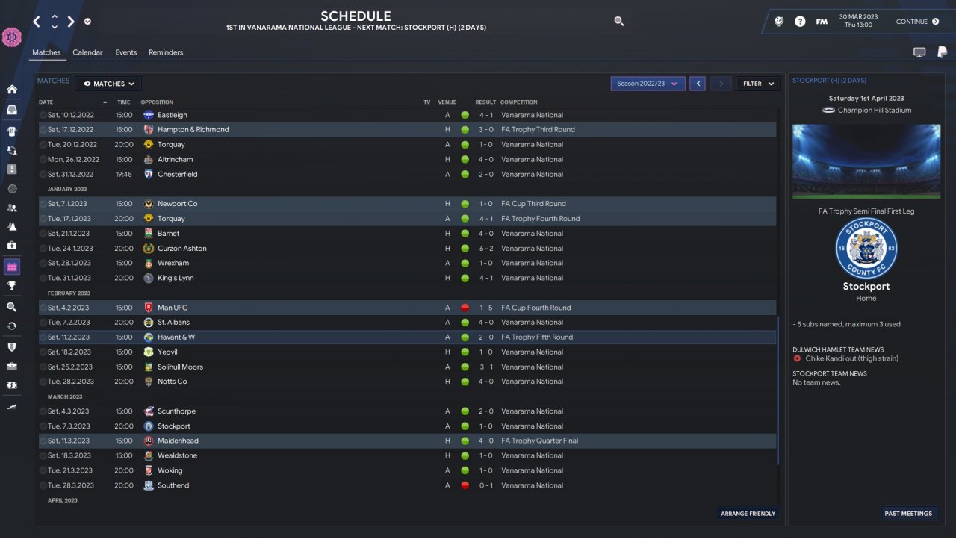The image size is (956, 560).
Task: Open the search magnifier in header
Action: [619, 22]
